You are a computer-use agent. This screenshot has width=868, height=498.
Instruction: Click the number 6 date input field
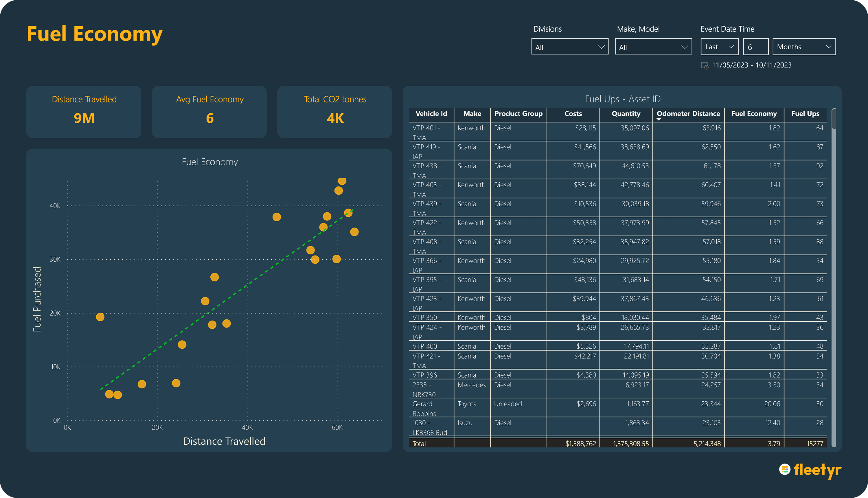[x=756, y=47]
